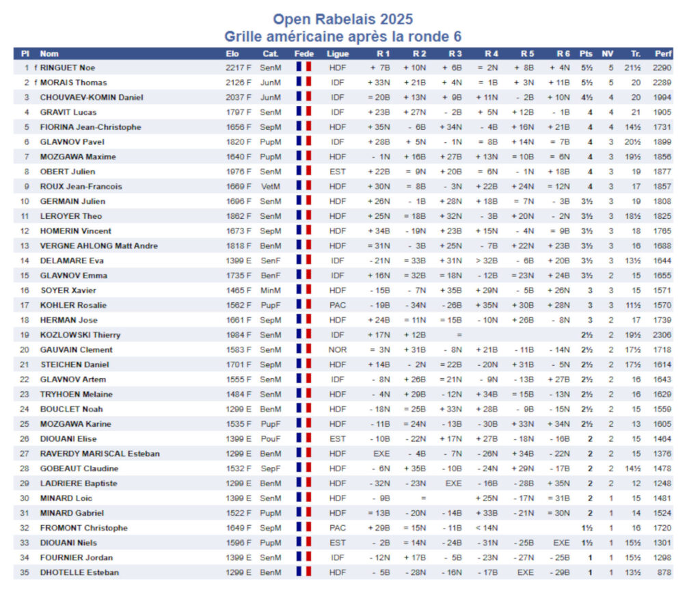700x597 pixels.
Task: Click the flag next to OBERT Julien
Action: [304, 171]
